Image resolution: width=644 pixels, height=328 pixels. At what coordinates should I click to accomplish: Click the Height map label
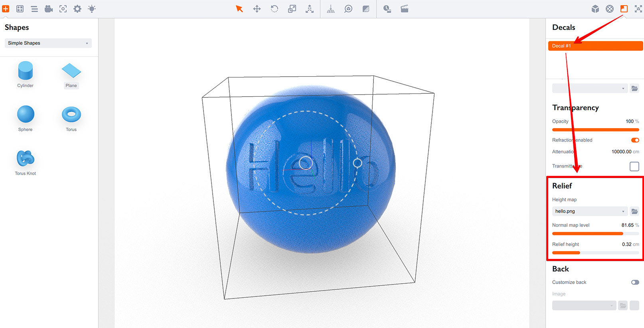pyautogui.click(x=564, y=200)
